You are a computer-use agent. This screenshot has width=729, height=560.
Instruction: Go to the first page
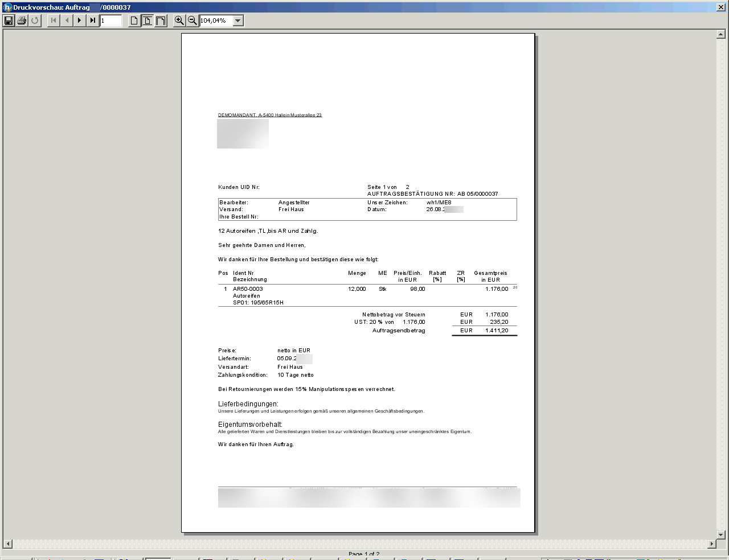coord(54,20)
